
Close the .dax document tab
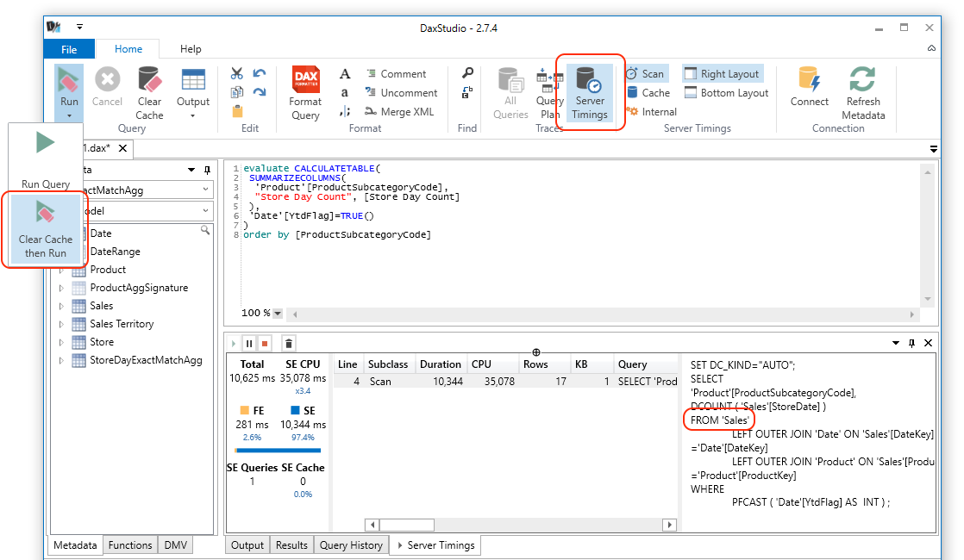pyautogui.click(x=122, y=148)
